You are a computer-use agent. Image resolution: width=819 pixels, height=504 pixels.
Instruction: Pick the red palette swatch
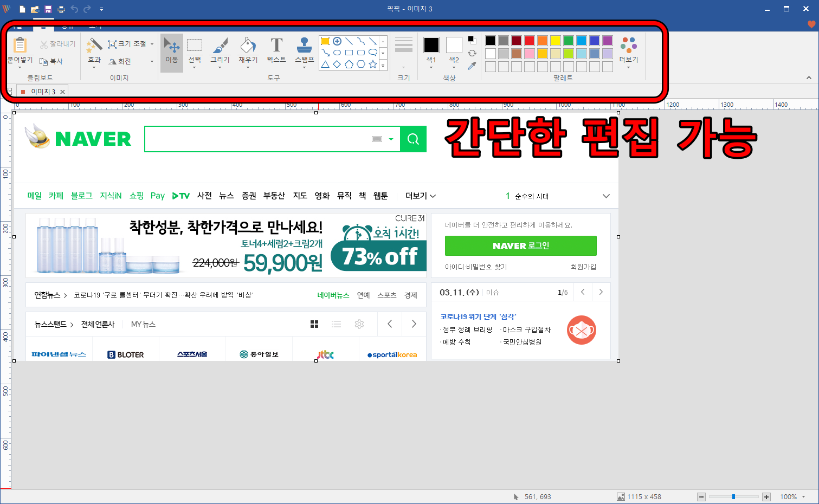click(530, 41)
